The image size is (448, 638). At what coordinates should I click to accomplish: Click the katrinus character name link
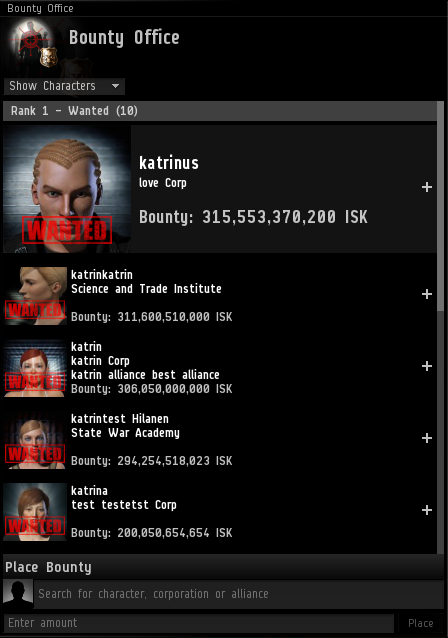tap(169, 163)
